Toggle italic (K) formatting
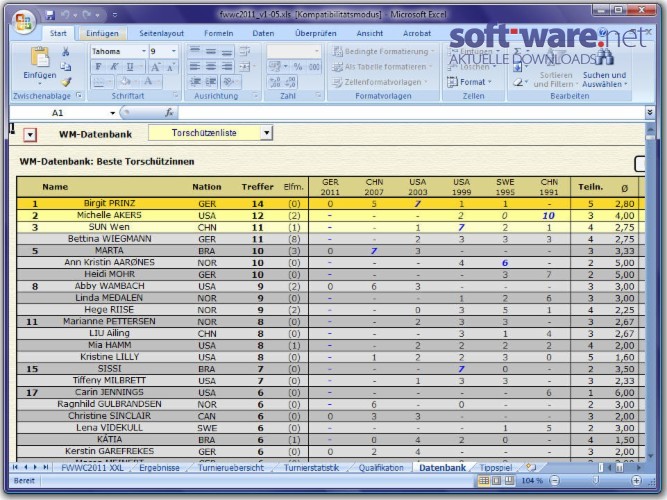The width and height of the screenshot is (667, 500). (x=114, y=66)
